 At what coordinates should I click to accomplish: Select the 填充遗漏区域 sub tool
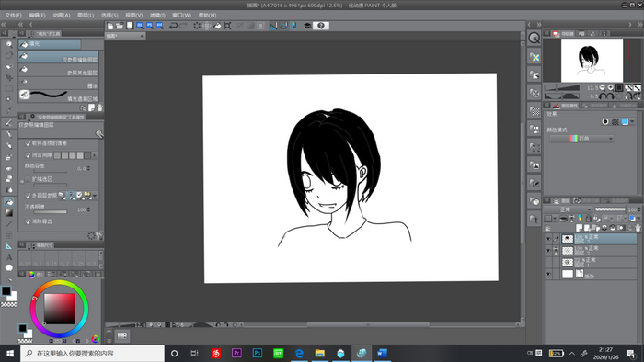pos(58,96)
